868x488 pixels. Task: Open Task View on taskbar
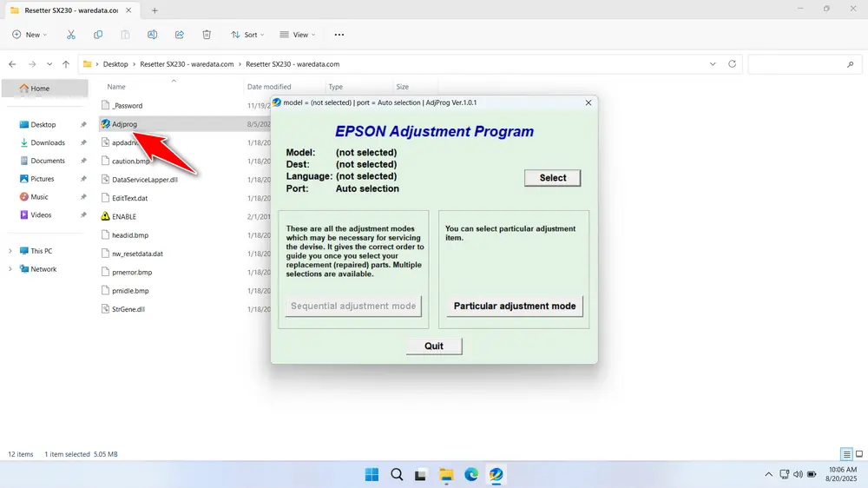tap(421, 475)
